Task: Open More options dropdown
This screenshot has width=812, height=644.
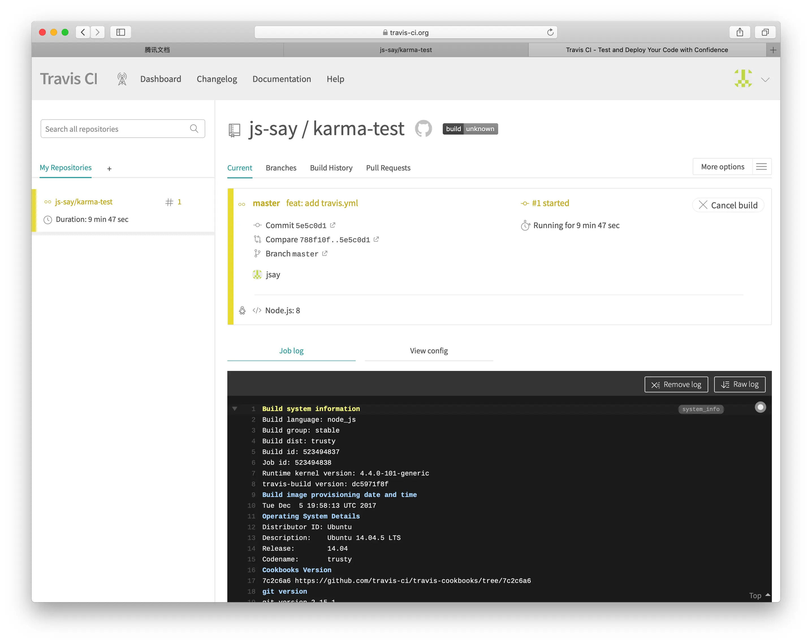Action: [x=732, y=167]
